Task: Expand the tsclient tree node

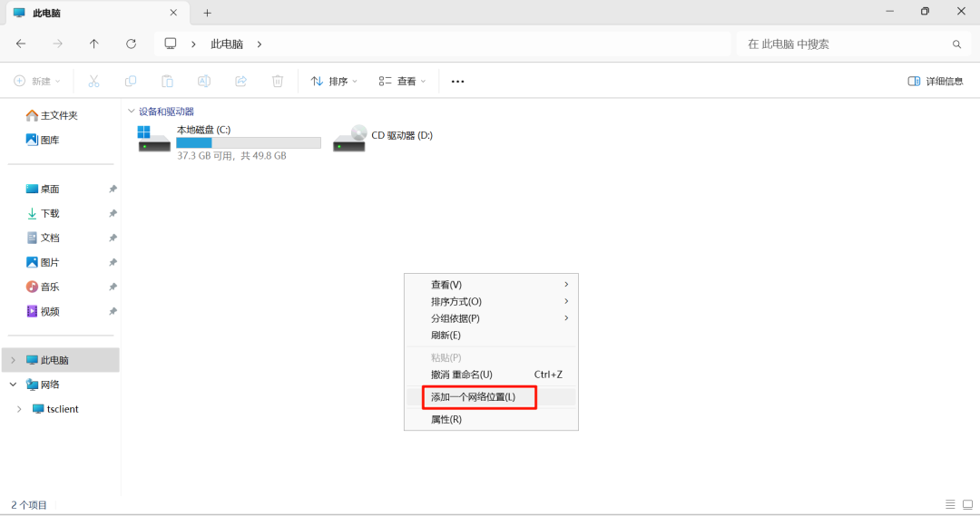Action: click(20, 409)
